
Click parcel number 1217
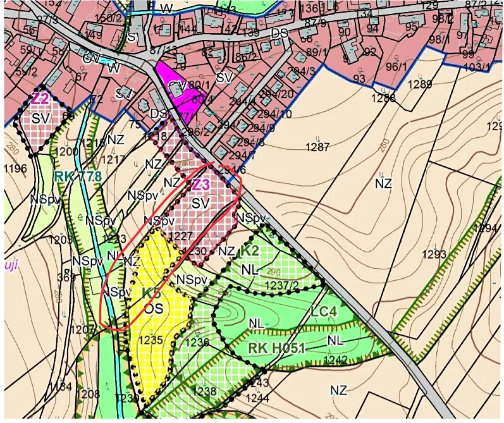coord(114,159)
